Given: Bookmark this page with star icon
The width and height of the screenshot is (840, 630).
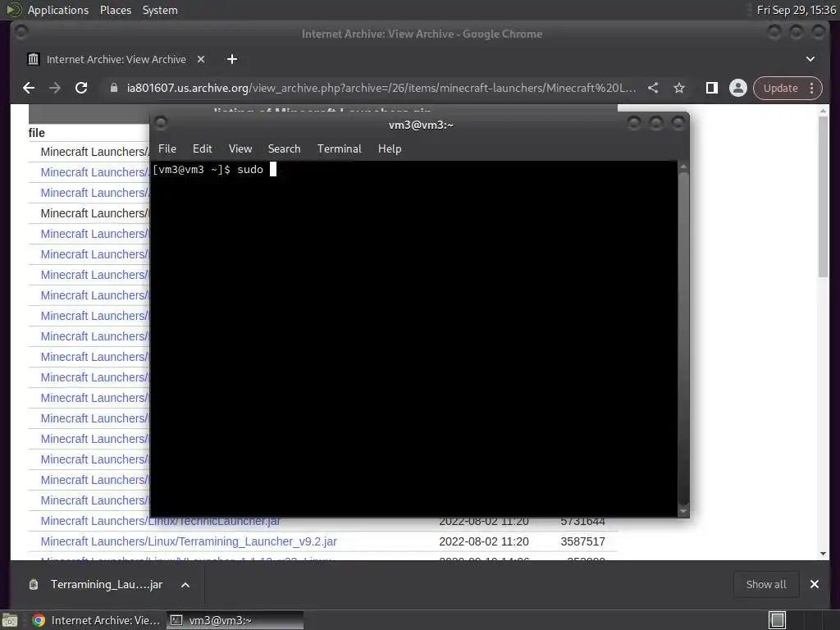Looking at the screenshot, I should coord(678,88).
